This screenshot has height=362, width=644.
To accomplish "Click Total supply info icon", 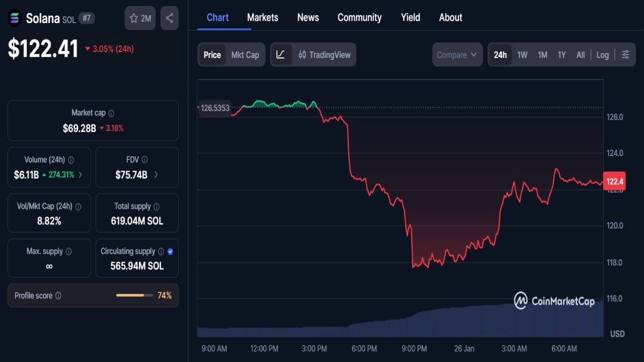I will click(x=156, y=206).
